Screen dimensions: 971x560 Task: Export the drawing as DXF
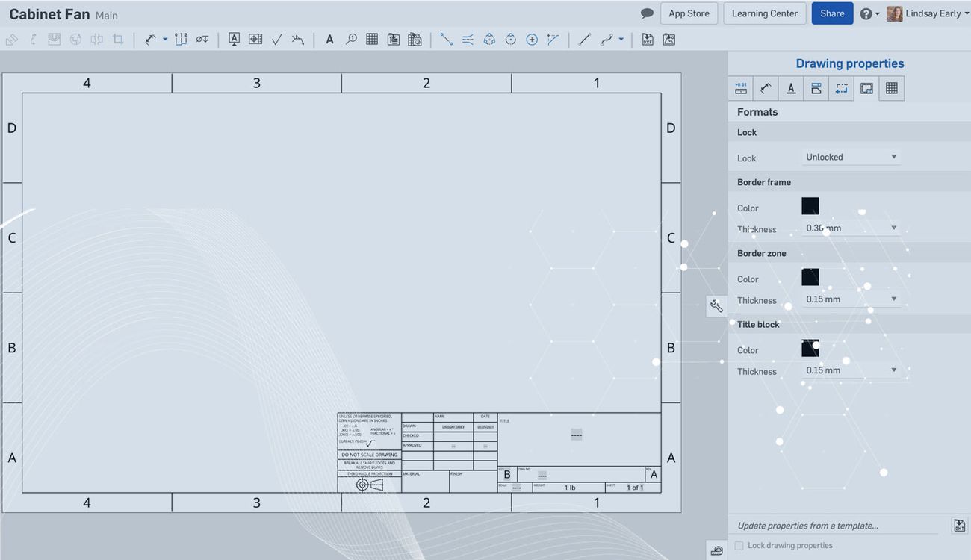coord(647,39)
